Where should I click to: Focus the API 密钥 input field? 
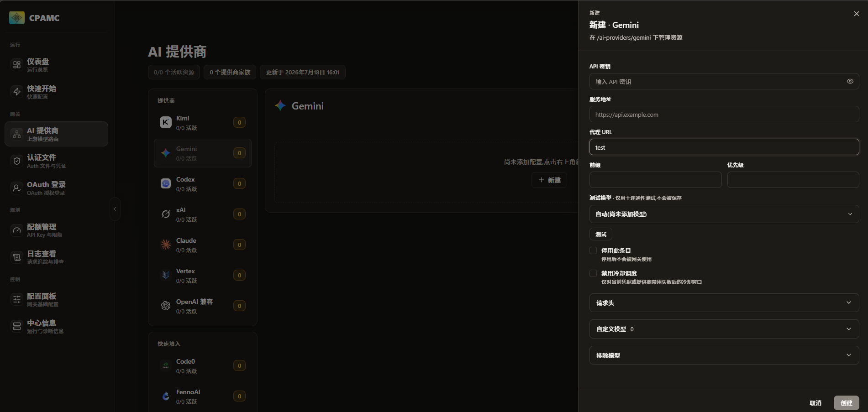click(x=724, y=81)
